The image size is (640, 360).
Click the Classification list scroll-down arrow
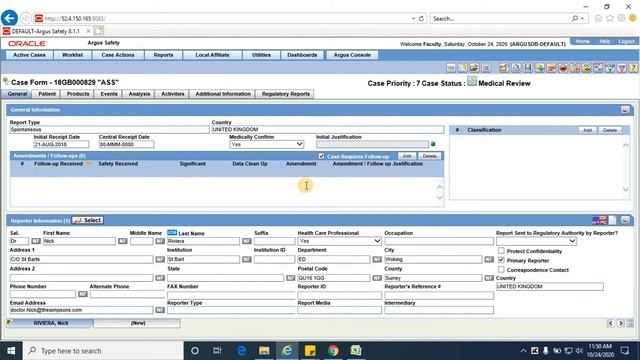[626, 190]
